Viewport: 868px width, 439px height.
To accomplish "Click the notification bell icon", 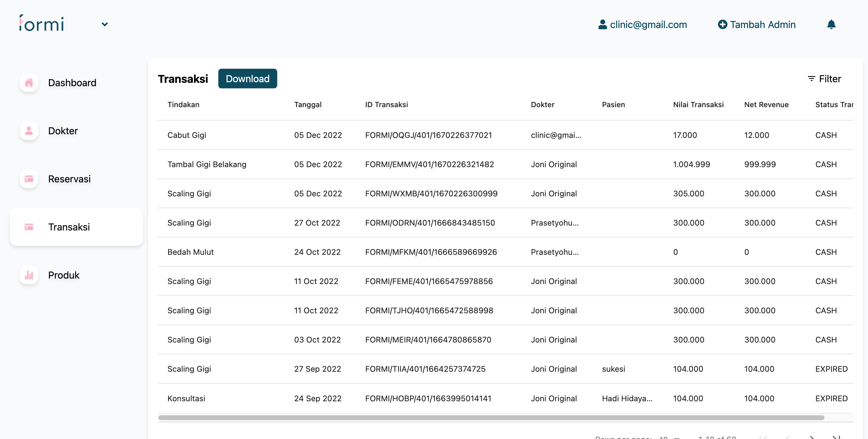I will pyautogui.click(x=831, y=24).
